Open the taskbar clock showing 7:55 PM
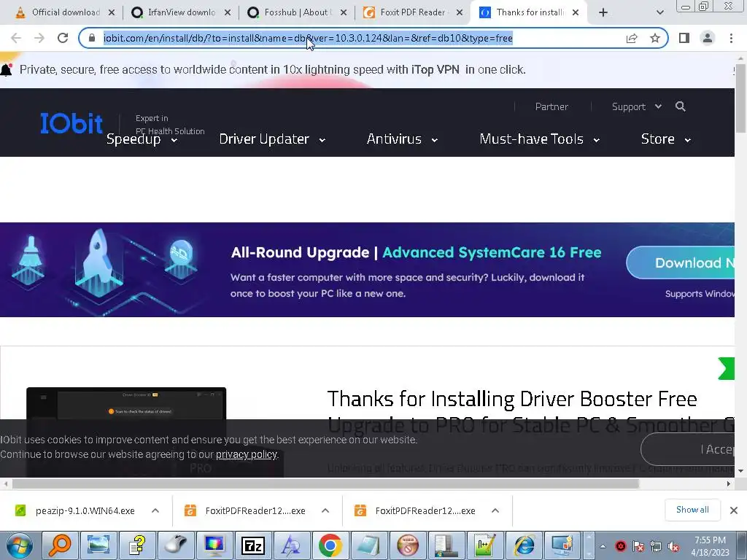The height and width of the screenshot is (560, 747). (710, 546)
